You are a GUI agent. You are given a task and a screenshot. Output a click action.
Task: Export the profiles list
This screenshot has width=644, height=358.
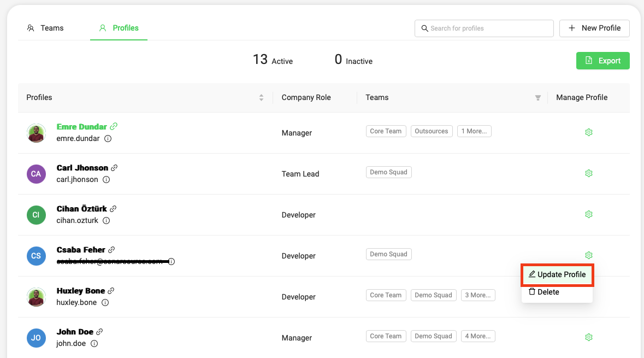tap(602, 61)
